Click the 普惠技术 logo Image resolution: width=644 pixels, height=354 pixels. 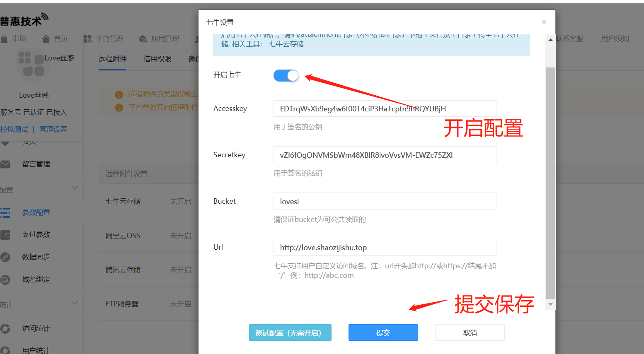point(24,20)
